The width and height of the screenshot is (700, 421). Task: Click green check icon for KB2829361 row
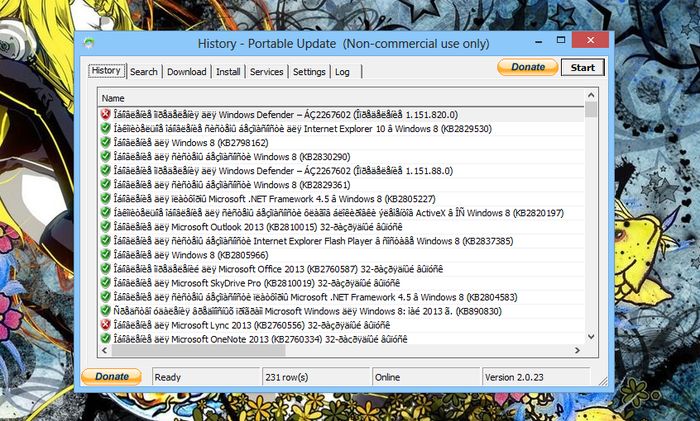[x=105, y=184]
